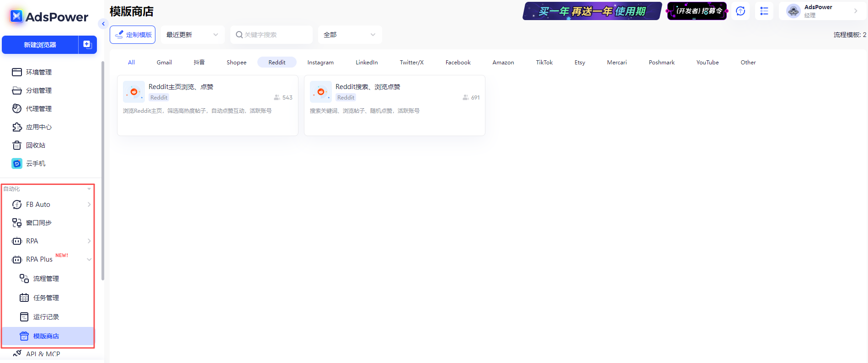Click Reddit tag on Reddit主页浏览 card

click(159, 97)
